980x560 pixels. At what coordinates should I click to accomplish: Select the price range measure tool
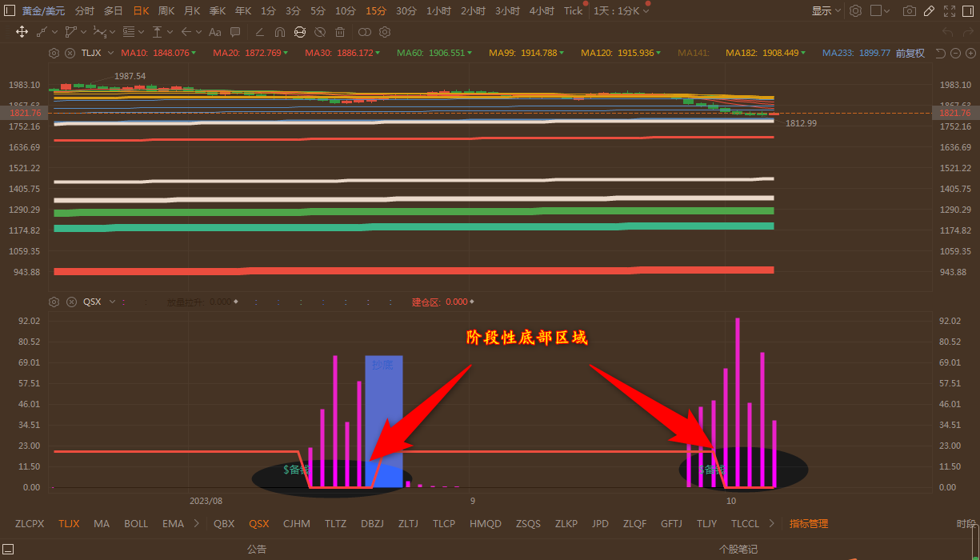point(157,32)
